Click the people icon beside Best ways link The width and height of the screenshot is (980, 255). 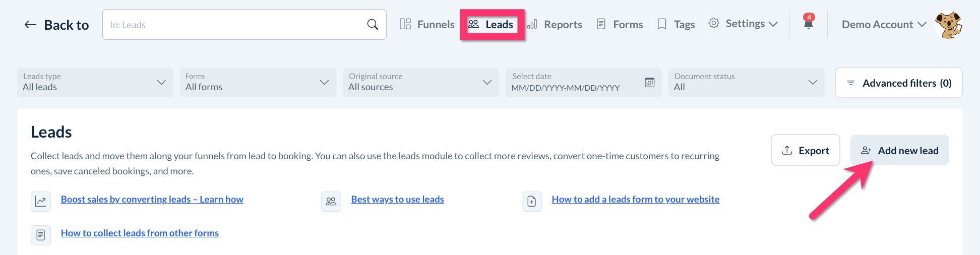[331, 202]
